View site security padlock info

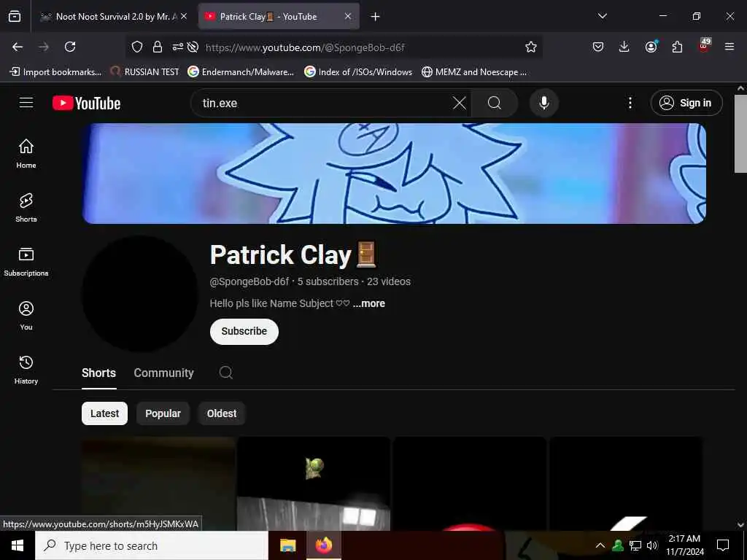tap(158, 47)
